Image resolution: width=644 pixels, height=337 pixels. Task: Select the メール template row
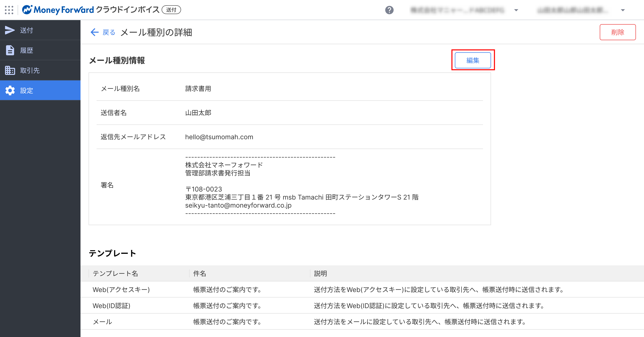coord(102,322)
